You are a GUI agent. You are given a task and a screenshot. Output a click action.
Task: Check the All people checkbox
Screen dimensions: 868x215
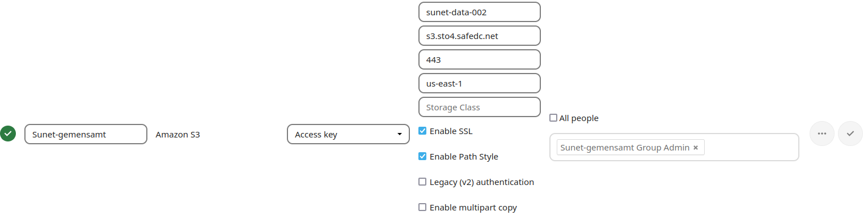coord(553,118)
